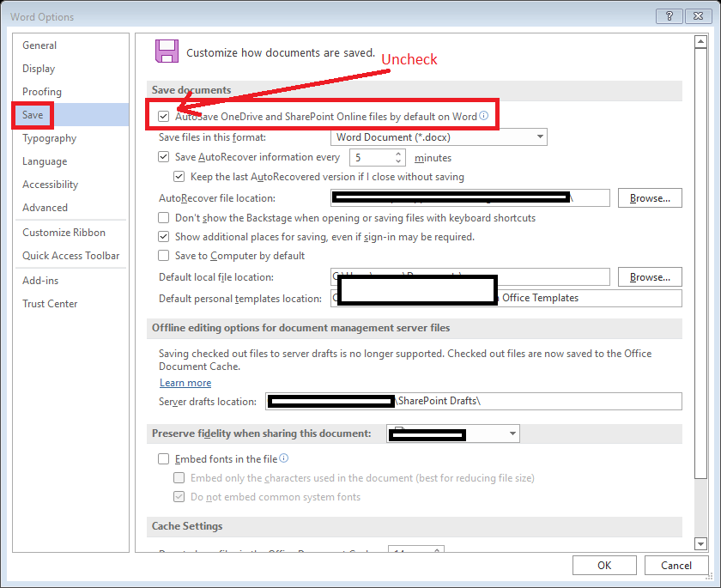Click Do not embed common system fonts checkbox
721x588 pixels.
click(x=179, y=496)
